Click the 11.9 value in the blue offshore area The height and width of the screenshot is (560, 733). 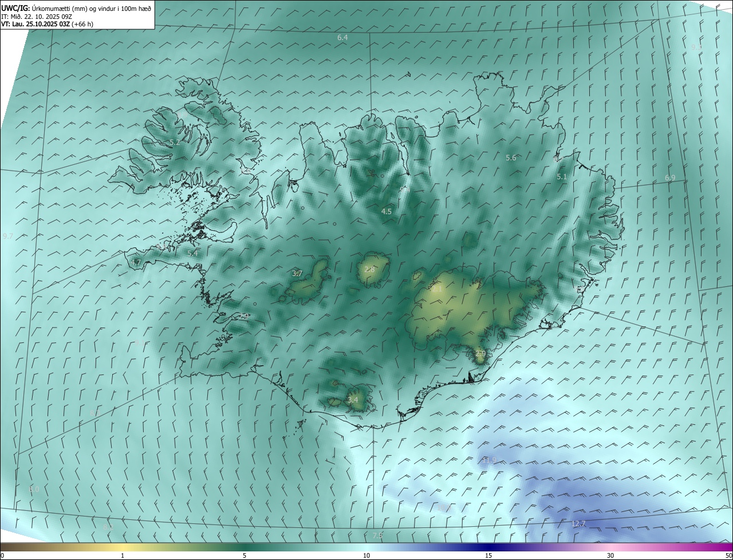(489, 460)
